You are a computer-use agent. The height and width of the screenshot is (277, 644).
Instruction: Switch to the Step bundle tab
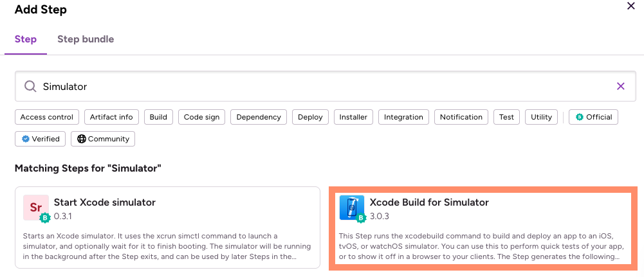click(x=86, y=39)
